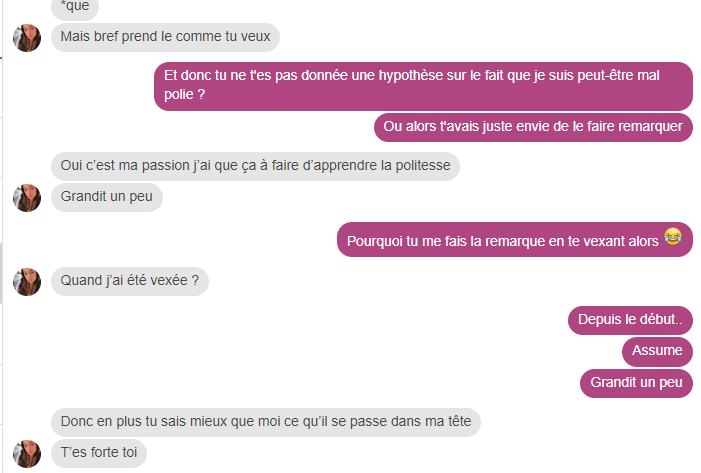
Task: Click the gray 'Grandit un peu' bubble
Action: (107, 197)
